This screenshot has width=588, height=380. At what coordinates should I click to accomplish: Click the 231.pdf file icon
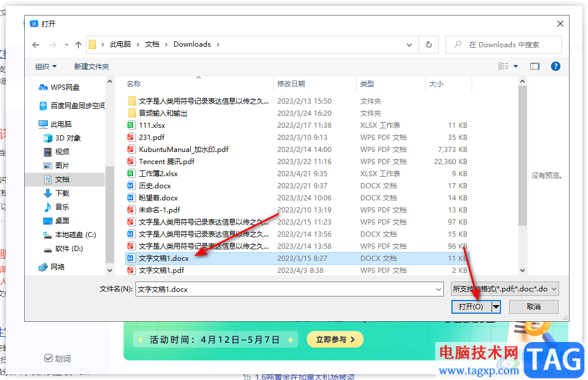click(x=130, y=137)
